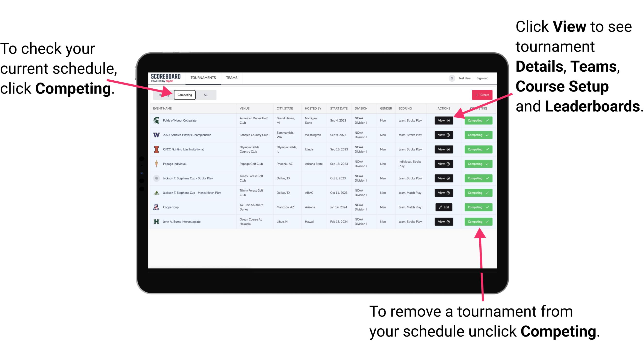Select the Competing filter tab
Screen dimensions: 644x346
pos(184,95)
